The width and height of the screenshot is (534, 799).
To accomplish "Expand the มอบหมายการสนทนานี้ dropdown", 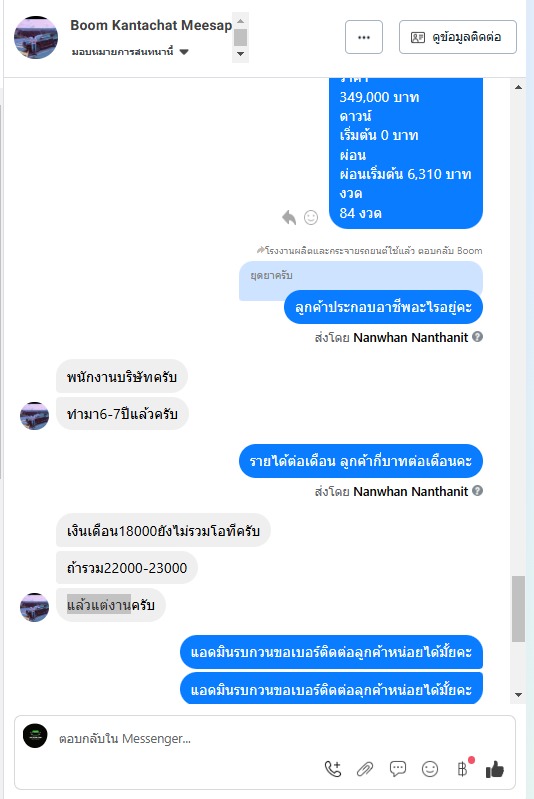I will 184,52.
